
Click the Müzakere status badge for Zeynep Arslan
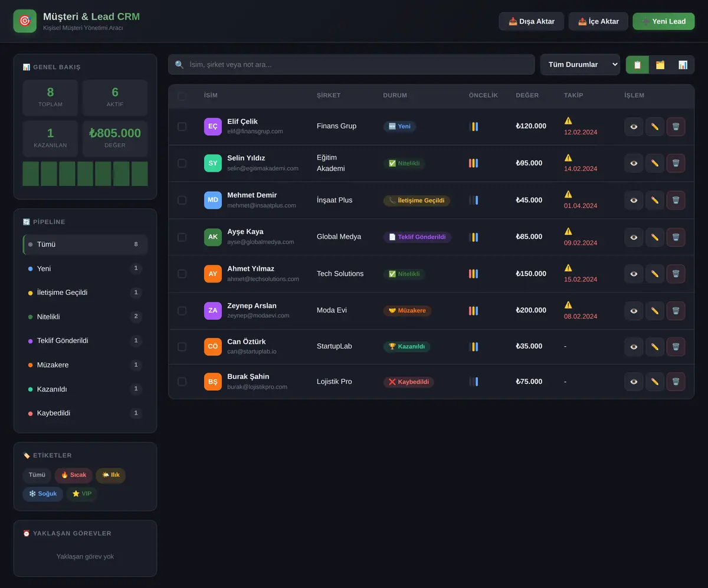click(x=407, y=311)
